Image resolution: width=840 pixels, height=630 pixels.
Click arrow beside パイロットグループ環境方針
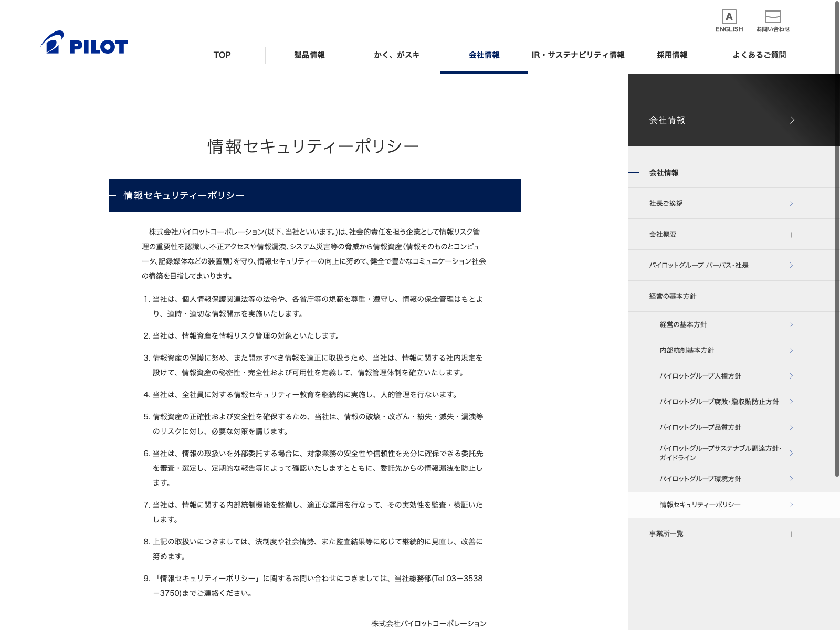click(791, 479)
